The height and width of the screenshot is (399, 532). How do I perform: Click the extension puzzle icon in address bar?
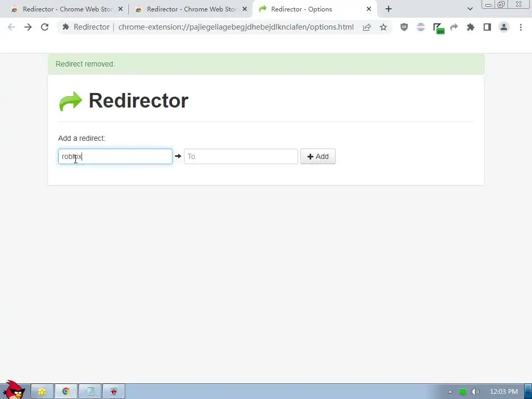click(x=66, y=27)
